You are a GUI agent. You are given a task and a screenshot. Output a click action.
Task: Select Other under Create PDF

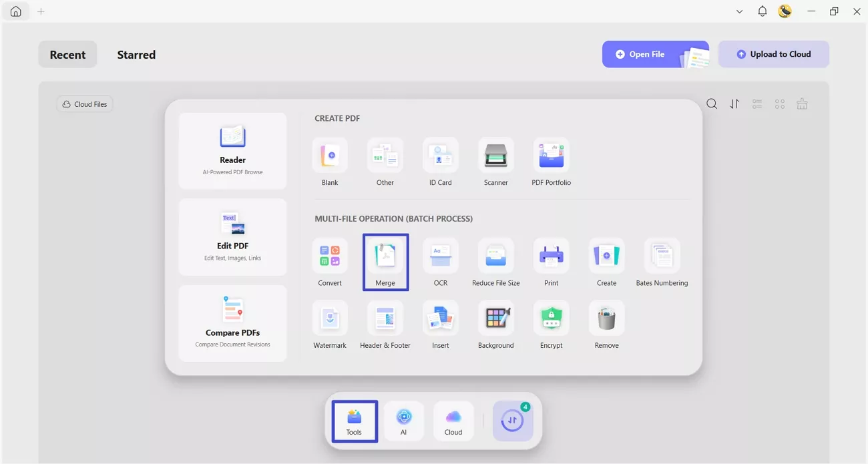[385, 162]
